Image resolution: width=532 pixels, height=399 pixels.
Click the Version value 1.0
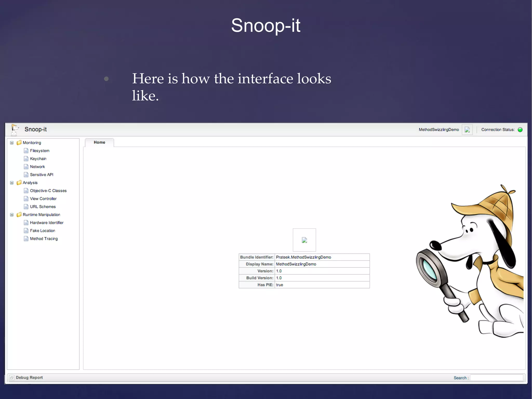tap(279, 271)
